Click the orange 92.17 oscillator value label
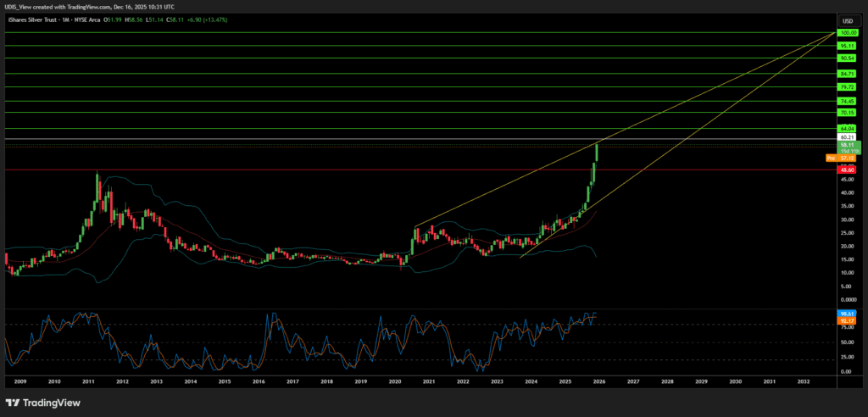 point(848,320)
